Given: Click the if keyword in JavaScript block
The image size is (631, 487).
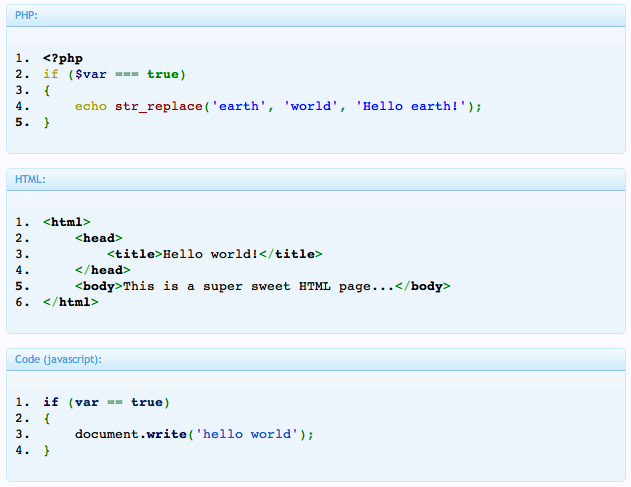Looking at the screenshot, I should [51, 402].
